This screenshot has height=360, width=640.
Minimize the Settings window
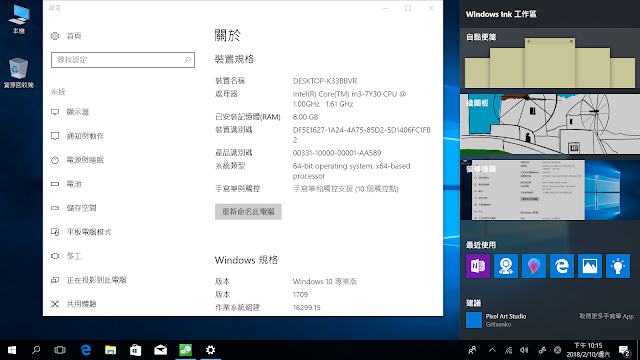[x=385, y=8]
